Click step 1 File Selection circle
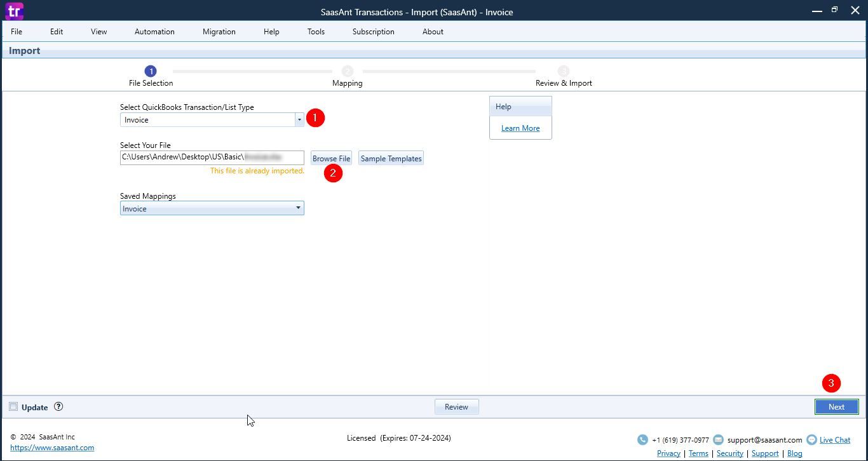This screenshot has height=461, width=868. (151, 71)
